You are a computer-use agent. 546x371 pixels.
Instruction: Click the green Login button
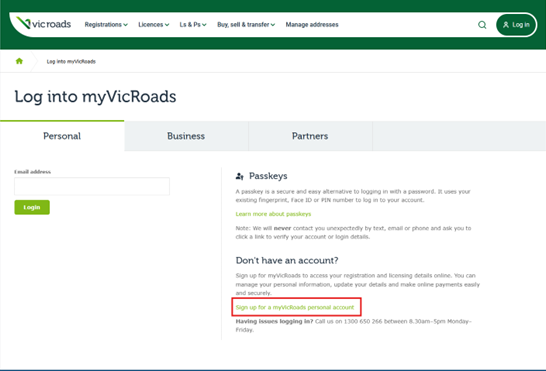tap(32, 207)
